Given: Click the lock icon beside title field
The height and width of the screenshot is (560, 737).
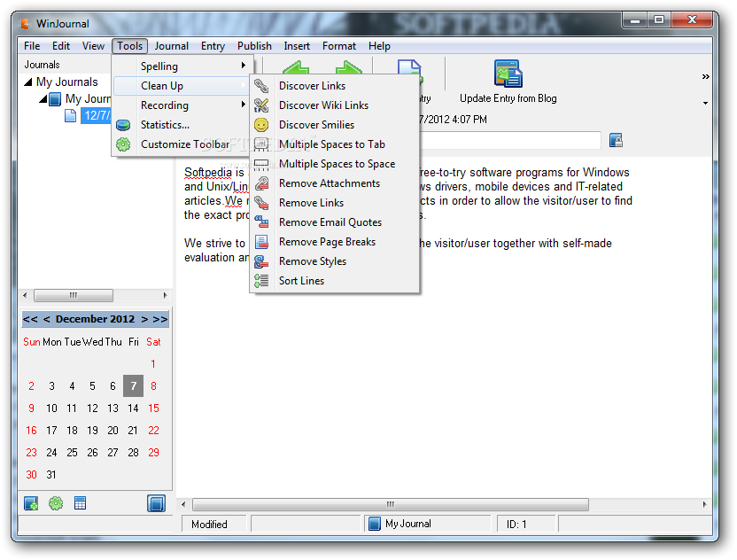Looking at the screenshot, I should click(x=616, y=140).
